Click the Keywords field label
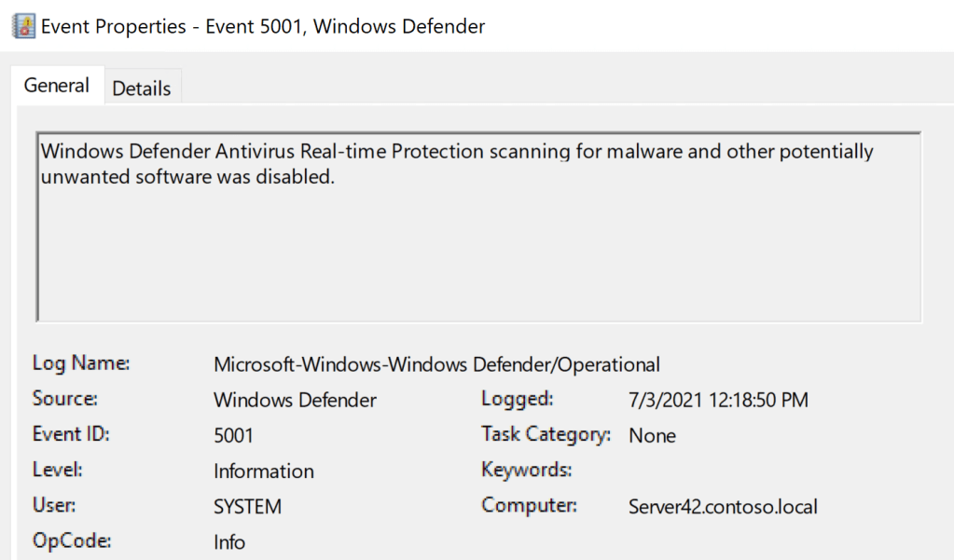Screen dimensions: 954x560 526,470
